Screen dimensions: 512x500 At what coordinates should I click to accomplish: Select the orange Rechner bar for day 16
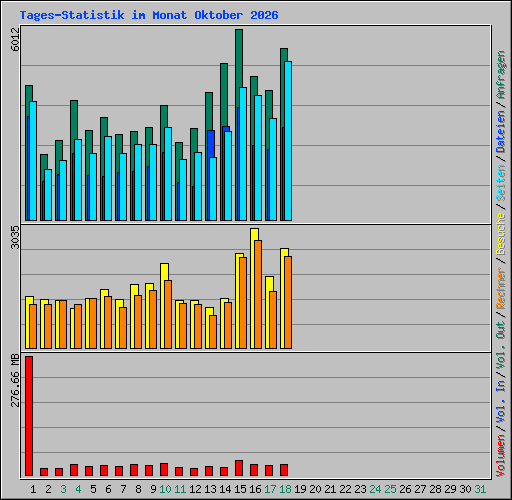[x=258, y=295]
